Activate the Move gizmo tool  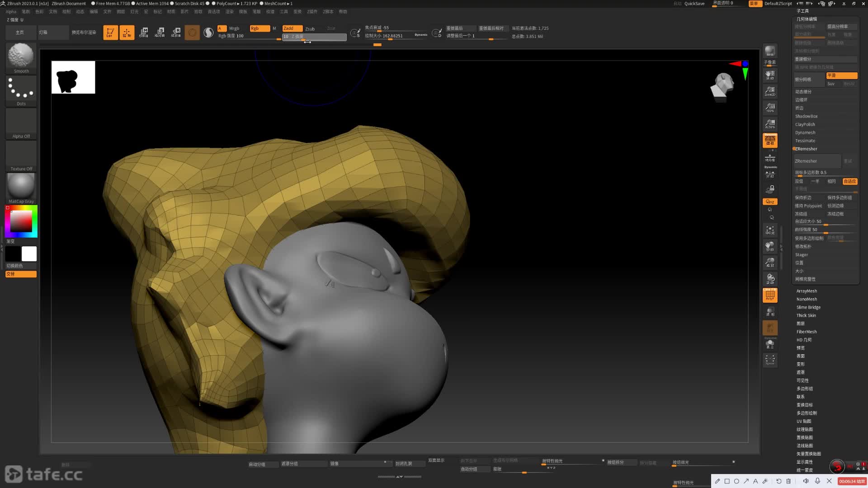[143, 33]
